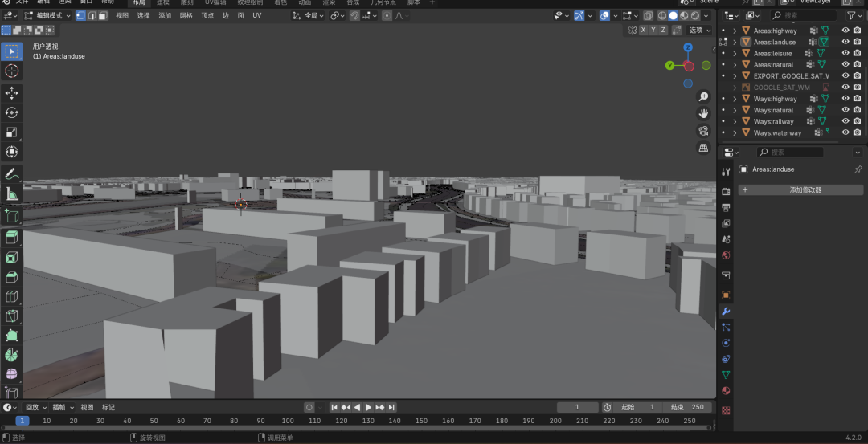868x444 pixels.
Task: Expand the Ways:waterway tree item
Action: pos(735,132)
